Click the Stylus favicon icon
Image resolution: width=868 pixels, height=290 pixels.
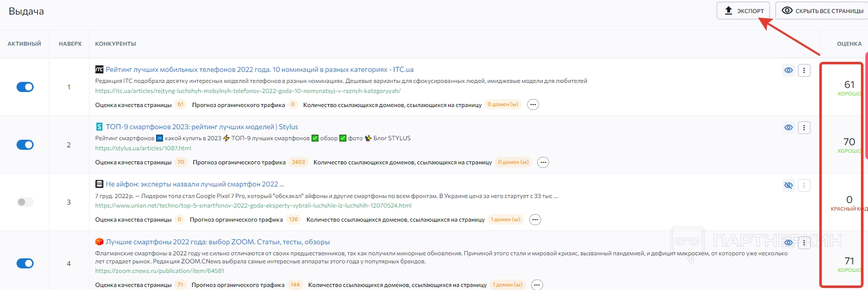coord(99,127)
